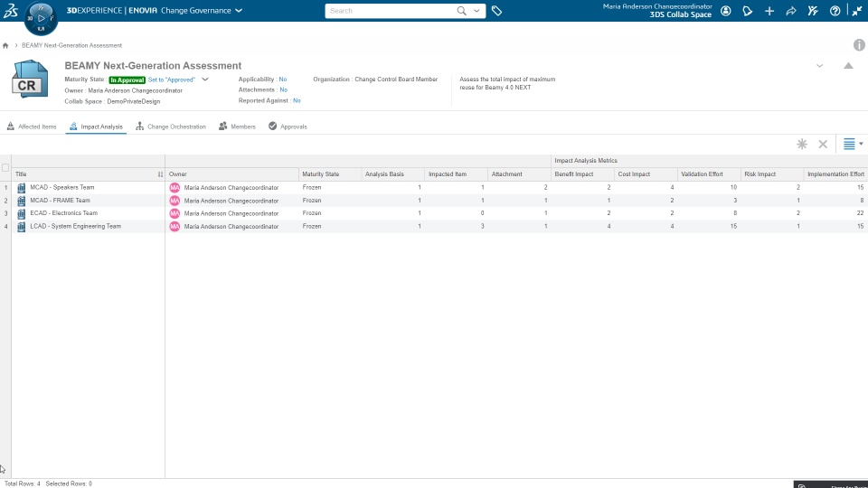Go to the home breadcrumb icon
The width and height of the screenshot is (868, 488).
(5, 45)
